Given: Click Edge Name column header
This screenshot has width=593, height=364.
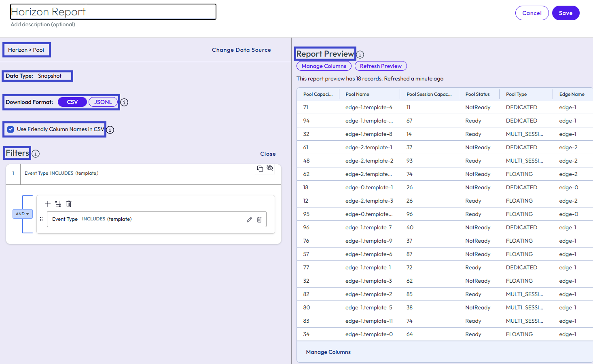Looking at the screenshot, I should click(x=572, y=94).
